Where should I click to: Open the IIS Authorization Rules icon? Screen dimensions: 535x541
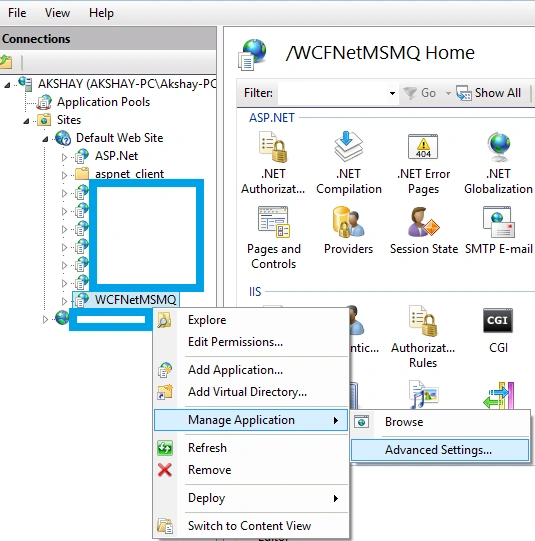coord(423,321)
